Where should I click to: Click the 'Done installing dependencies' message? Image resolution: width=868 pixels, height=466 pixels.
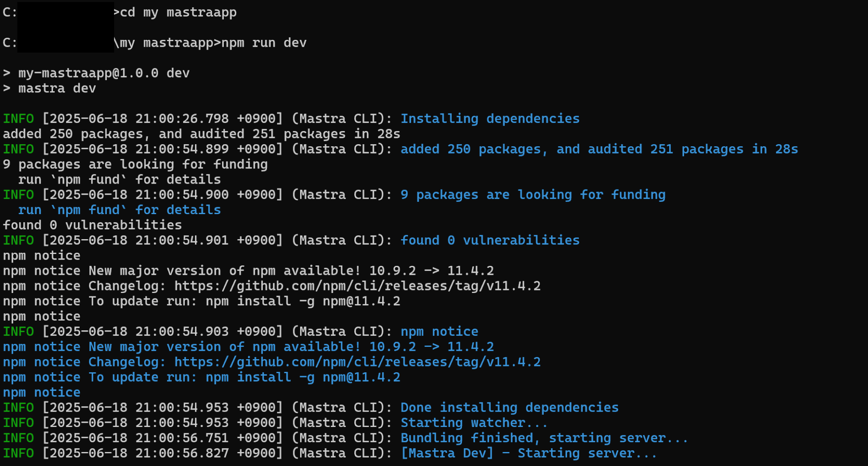[x=509, y=408]
